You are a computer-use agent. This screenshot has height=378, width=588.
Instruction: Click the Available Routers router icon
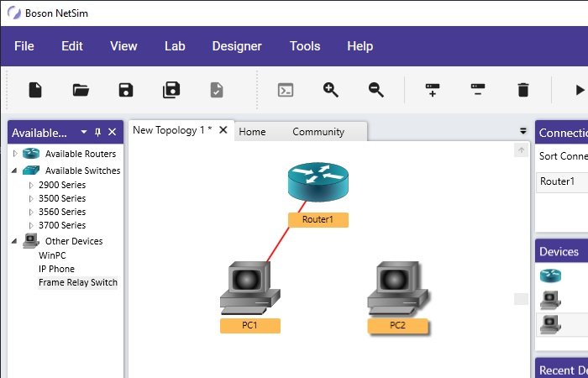31,154
